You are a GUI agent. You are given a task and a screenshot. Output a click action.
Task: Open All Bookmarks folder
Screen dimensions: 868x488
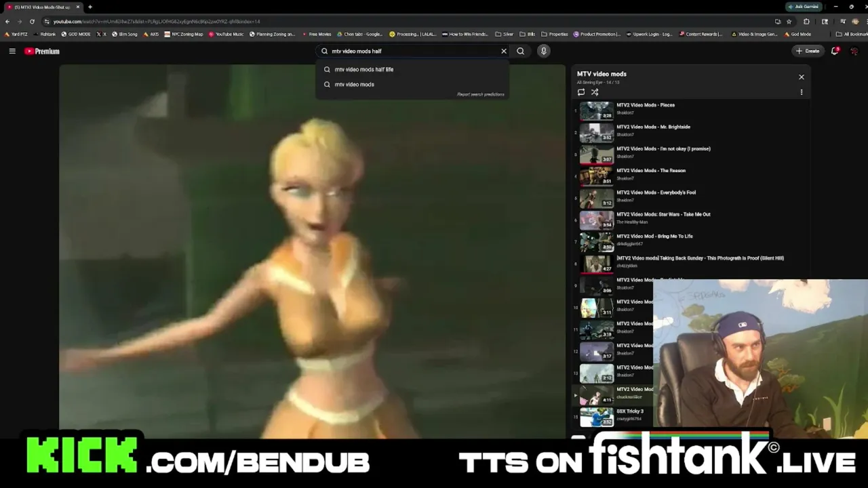coord(852,34)
